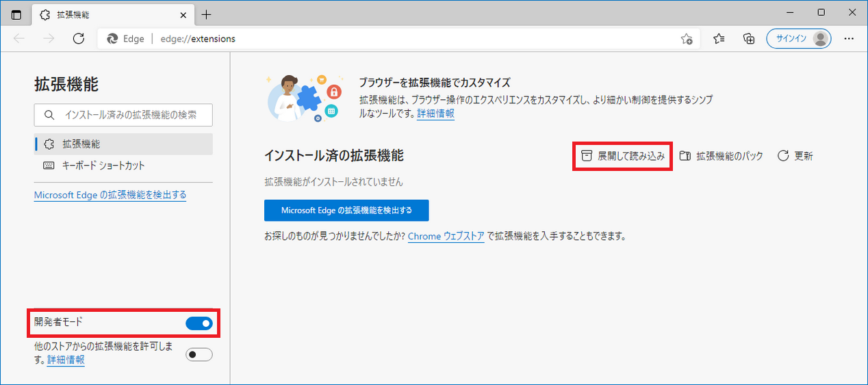Select キーボード ショートカット in the sidebar
868x385 pixels.
(123, 165)
